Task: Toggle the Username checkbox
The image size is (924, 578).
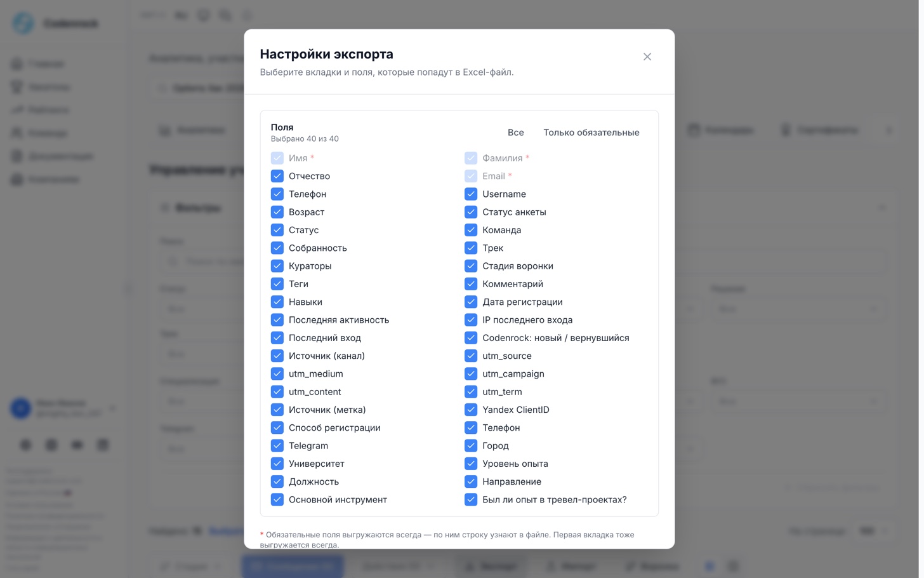Action: click(x=471, y=194)
